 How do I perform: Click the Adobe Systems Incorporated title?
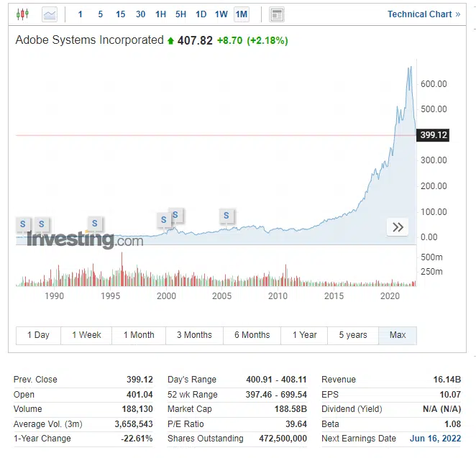click(90, 40)
